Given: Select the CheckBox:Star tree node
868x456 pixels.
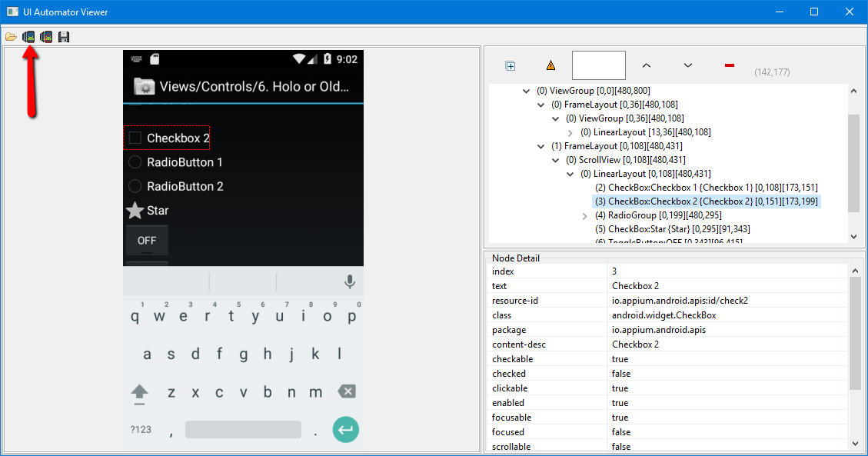Looking at the screenshot, I should pyautogui.click(x=673, y=229).
